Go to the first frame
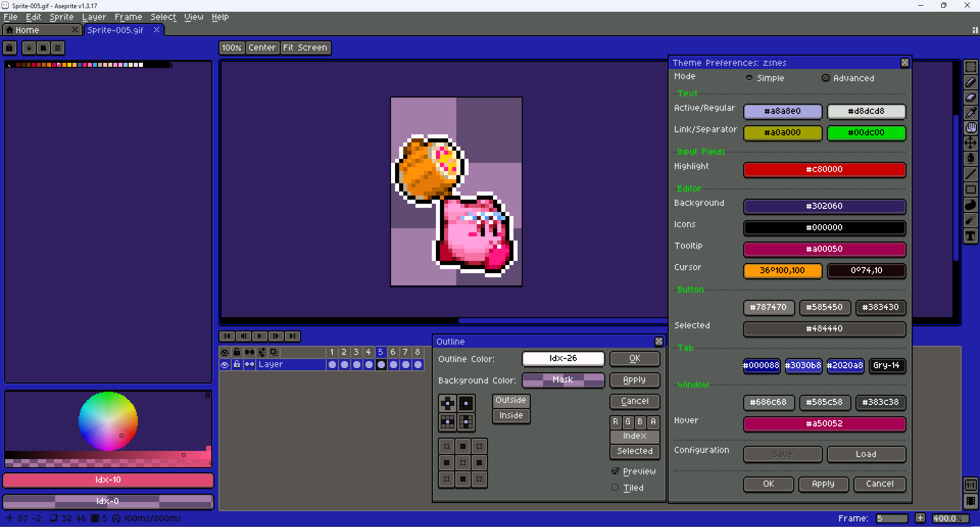This screenshot has height=527, width=980. (227, 336)
